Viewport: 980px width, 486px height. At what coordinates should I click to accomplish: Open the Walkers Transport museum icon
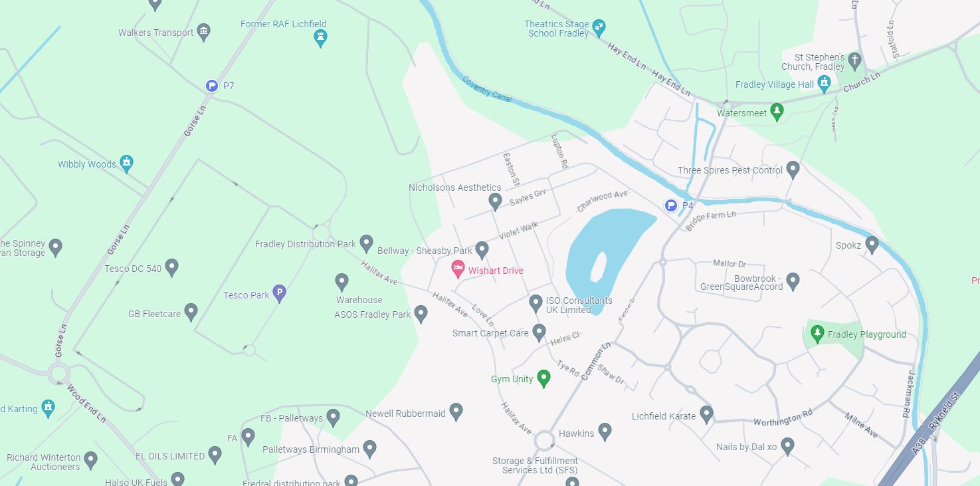(x=204, y=31)
